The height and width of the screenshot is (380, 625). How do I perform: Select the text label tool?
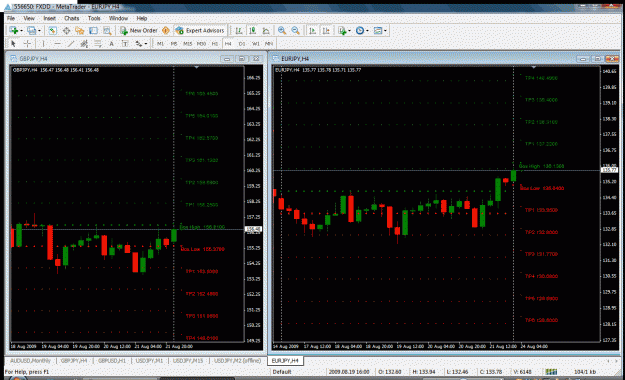[125, 43]
